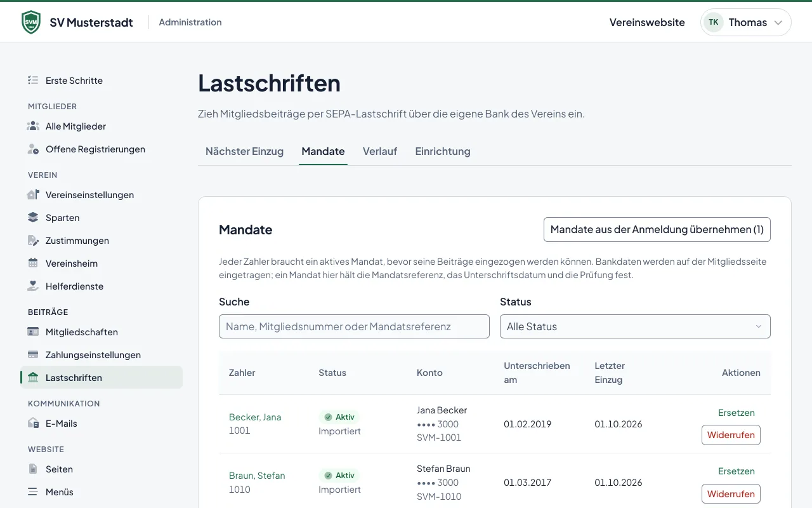The height and width of the screenshot is (508, 812).
Task: Click Mandate aus der Anmeldung übernehmen button
Action: [657, 230]
